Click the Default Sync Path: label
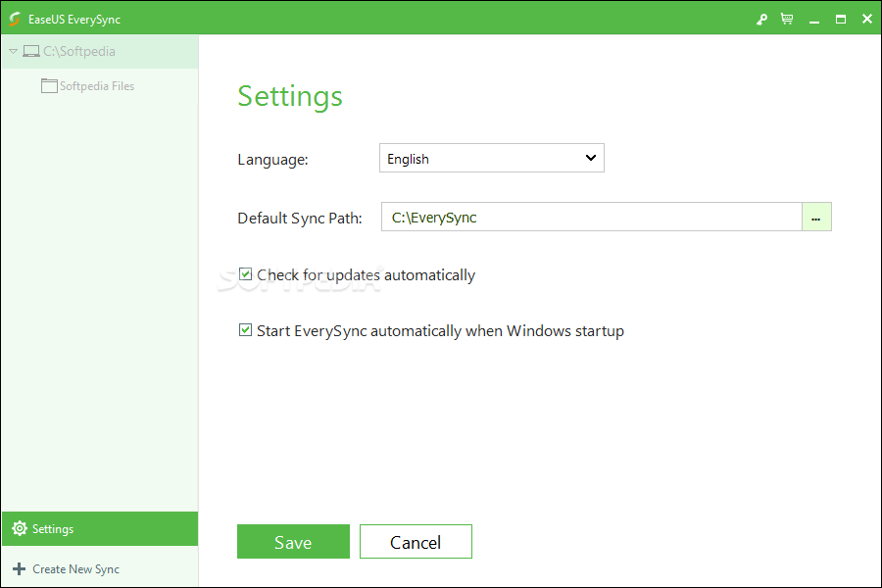The image size is (882, 588). [x=300, y=219]
